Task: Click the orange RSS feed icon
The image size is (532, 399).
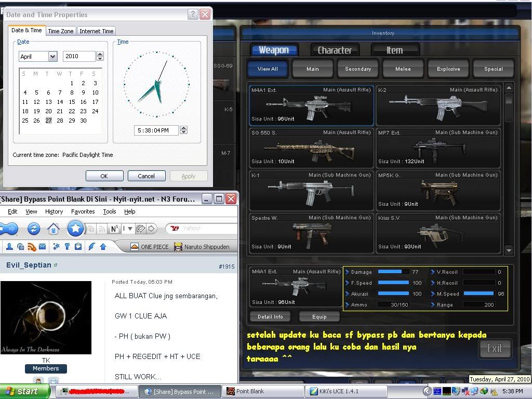Action: click(32, 247)
